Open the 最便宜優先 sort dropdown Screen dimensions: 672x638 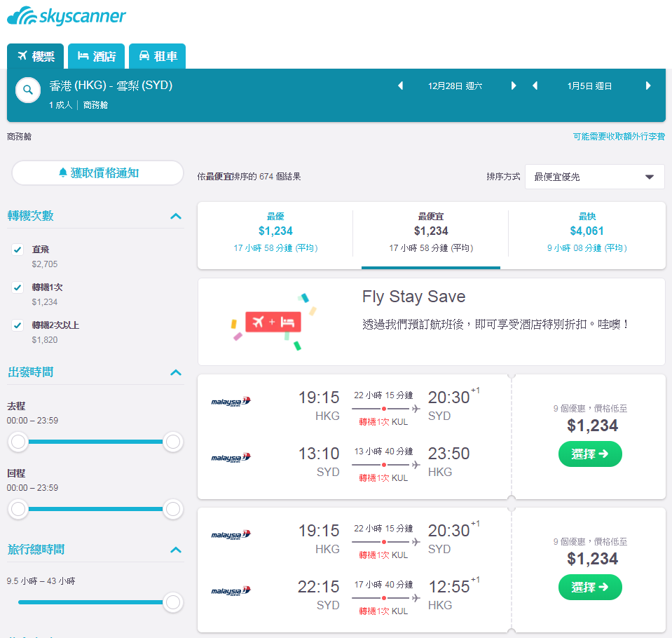(x=594, y=177)
